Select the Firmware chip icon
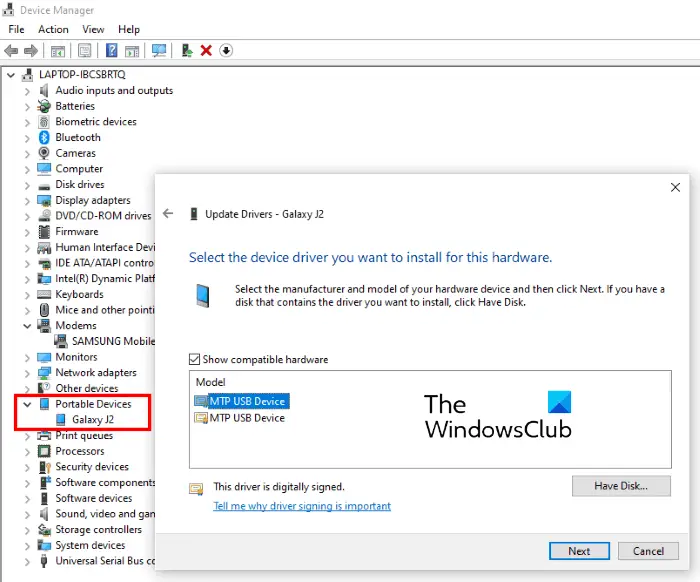700x582 pixels. coord(44,232)
